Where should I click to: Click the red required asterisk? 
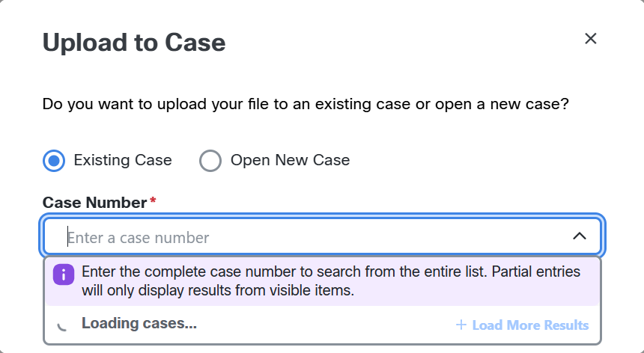[x=153, y=200]
